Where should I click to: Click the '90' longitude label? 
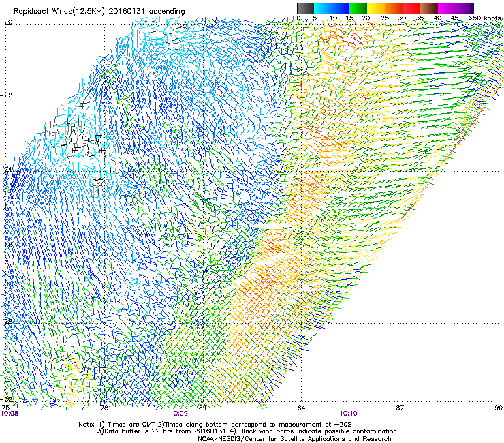(499, 408)
